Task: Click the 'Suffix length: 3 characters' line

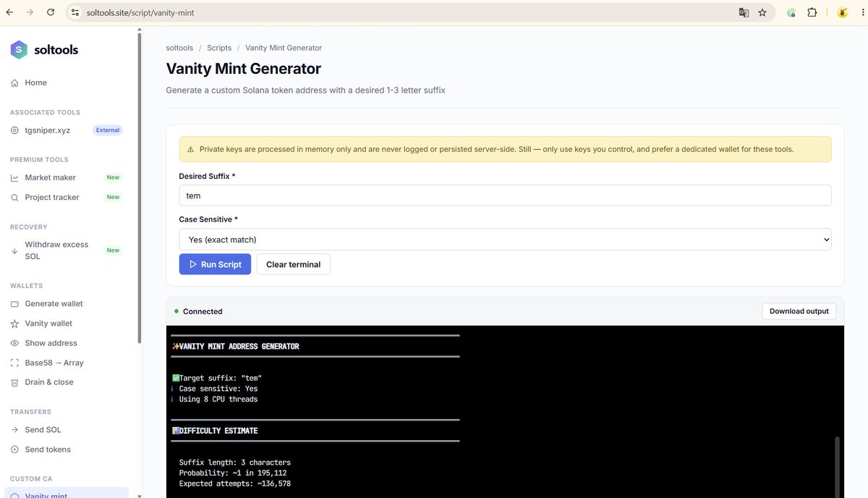Action: pos(235,463)
